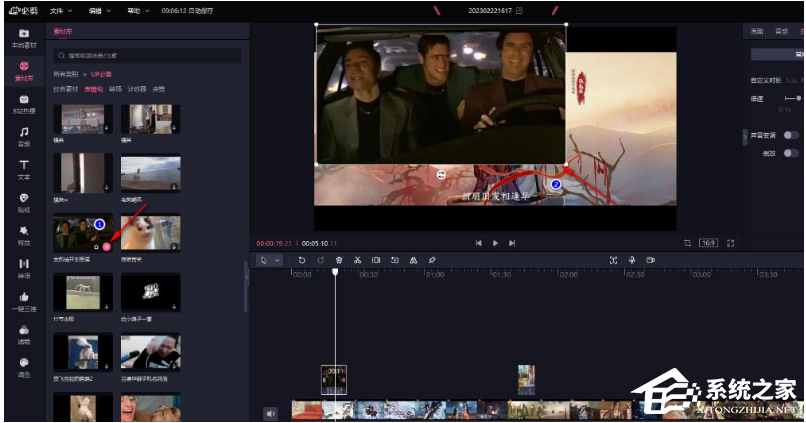Toggle the lower switch in the right properties panel

(790, 153)
